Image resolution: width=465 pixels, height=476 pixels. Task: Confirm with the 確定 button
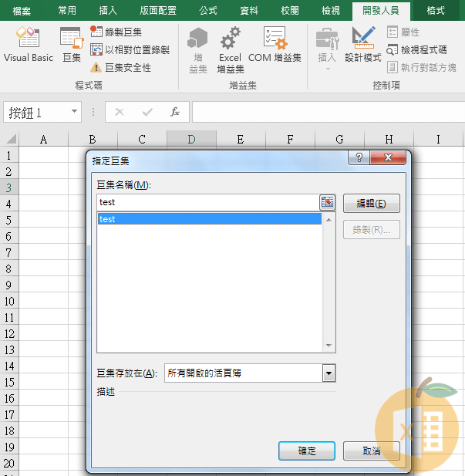pyautogui.click(x=306, y=451)
